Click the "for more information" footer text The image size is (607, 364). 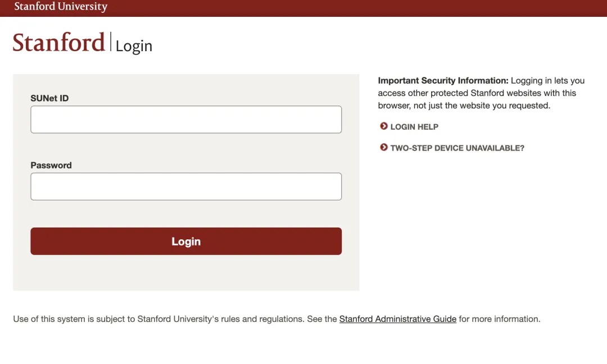click(499, 319)
